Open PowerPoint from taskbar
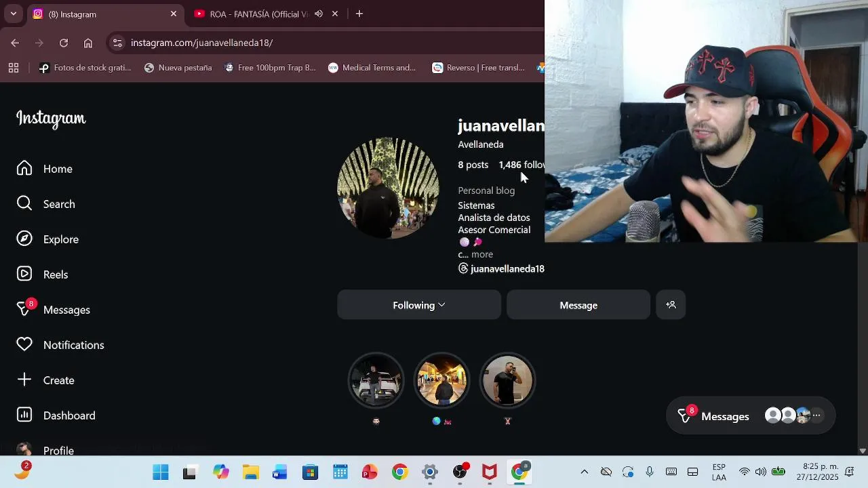The height and width of the screenshot is (488, 868). click(370, 472)
